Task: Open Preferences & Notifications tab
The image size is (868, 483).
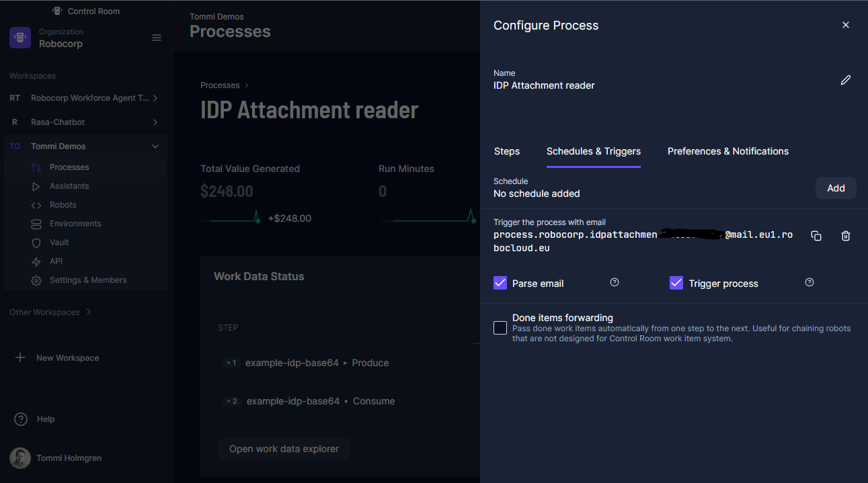Action: 728,151
